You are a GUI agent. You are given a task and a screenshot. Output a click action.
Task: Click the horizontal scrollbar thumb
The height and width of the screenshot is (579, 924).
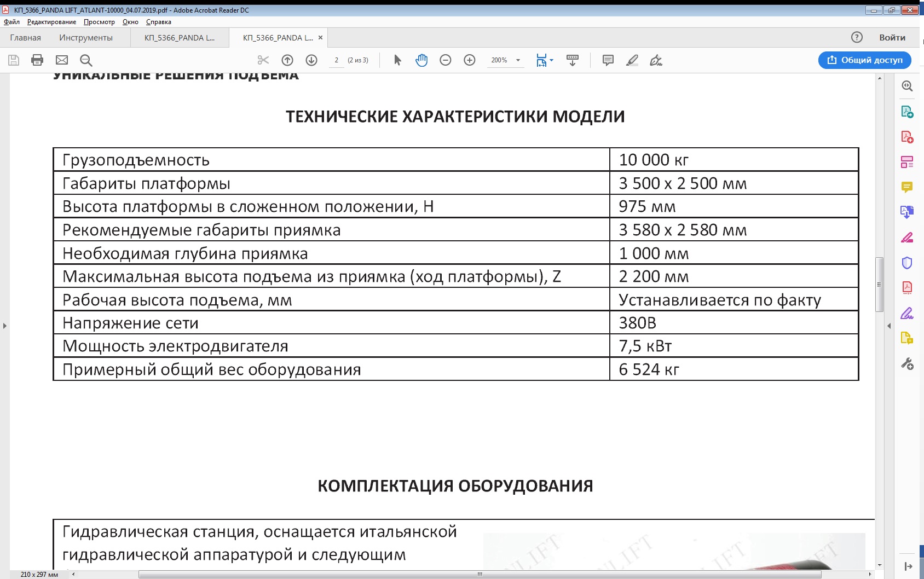tap(480, 574)
